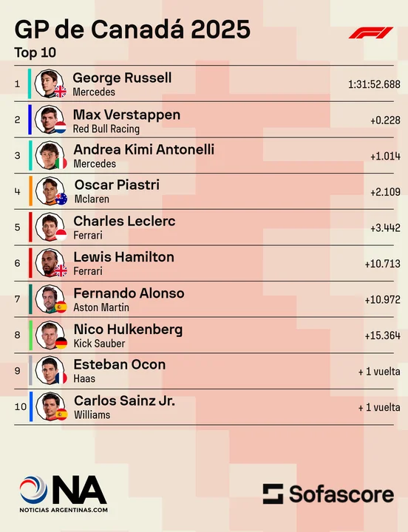Image resolution: width=408 pixels, height=532 pixels.
Task: Click the Top 10 subtitle
Action: (35, 52)
